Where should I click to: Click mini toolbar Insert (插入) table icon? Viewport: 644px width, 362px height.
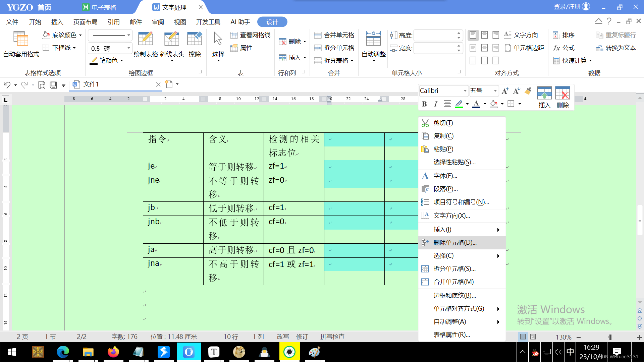pyautogui.click(x=544, y=94)
